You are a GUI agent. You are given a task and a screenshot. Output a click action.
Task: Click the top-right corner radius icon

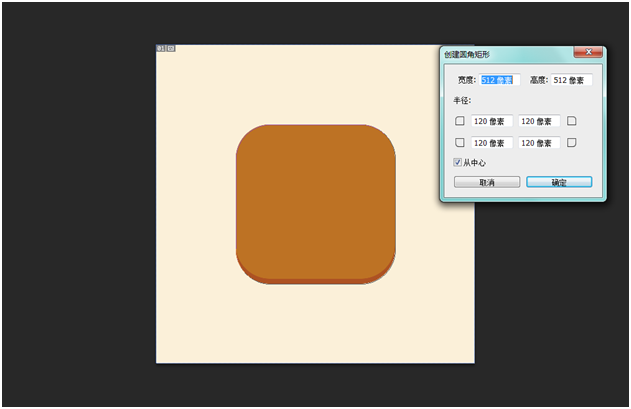pos(571,121)
